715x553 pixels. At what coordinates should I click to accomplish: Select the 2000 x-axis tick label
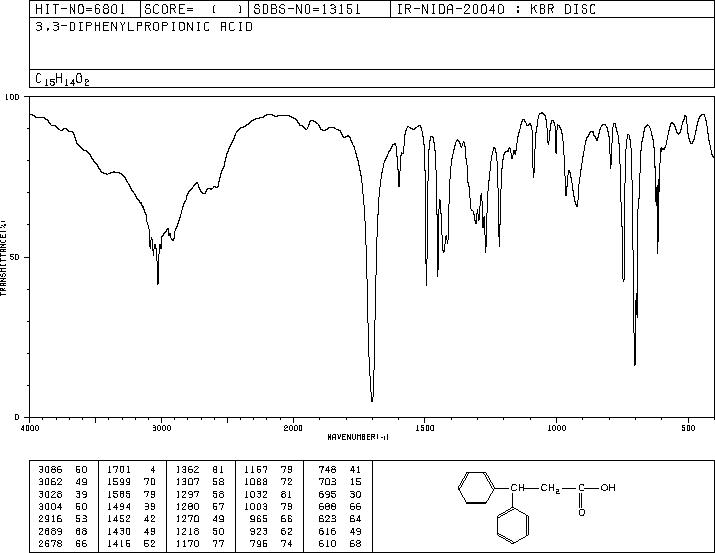293,428
